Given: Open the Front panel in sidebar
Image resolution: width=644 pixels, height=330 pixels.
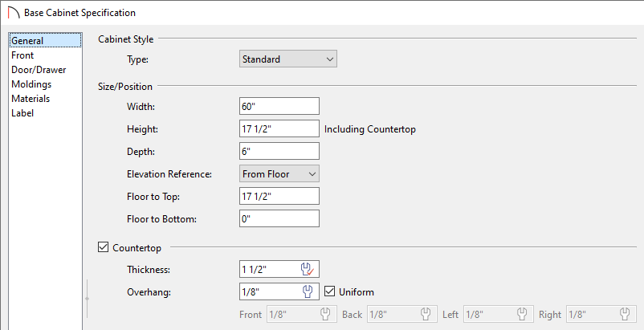Looking at the screenshot, I should [x=22, y=55].
